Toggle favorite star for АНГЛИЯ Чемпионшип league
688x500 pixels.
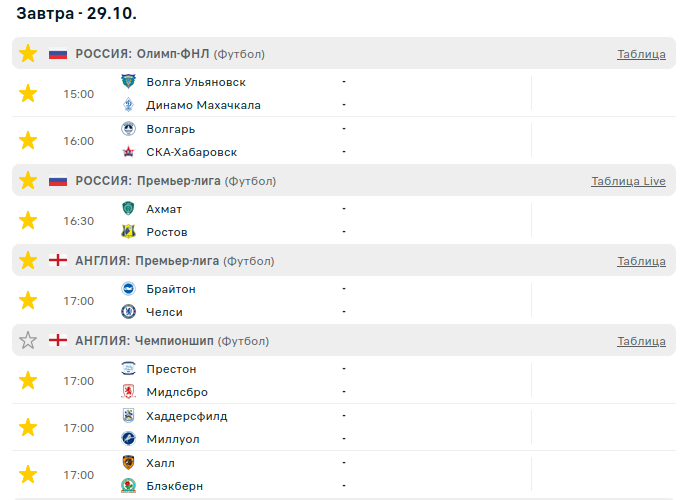(x=28, y=341)
